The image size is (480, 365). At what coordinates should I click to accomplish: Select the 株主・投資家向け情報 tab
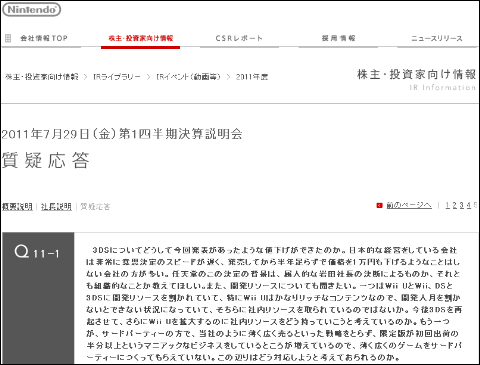pos(141,38)
